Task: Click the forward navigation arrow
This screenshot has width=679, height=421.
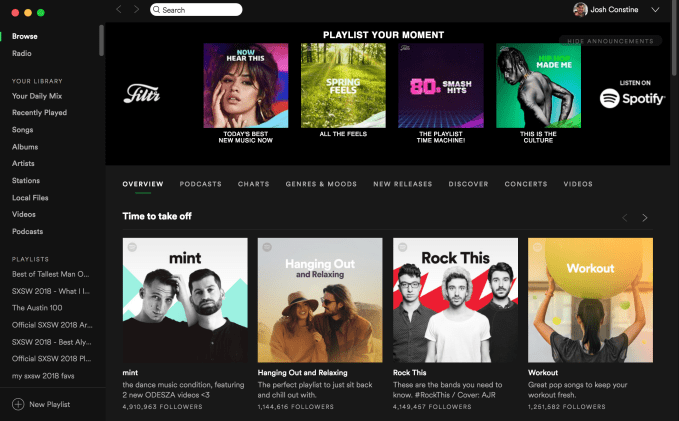Action: click(136, 9)
